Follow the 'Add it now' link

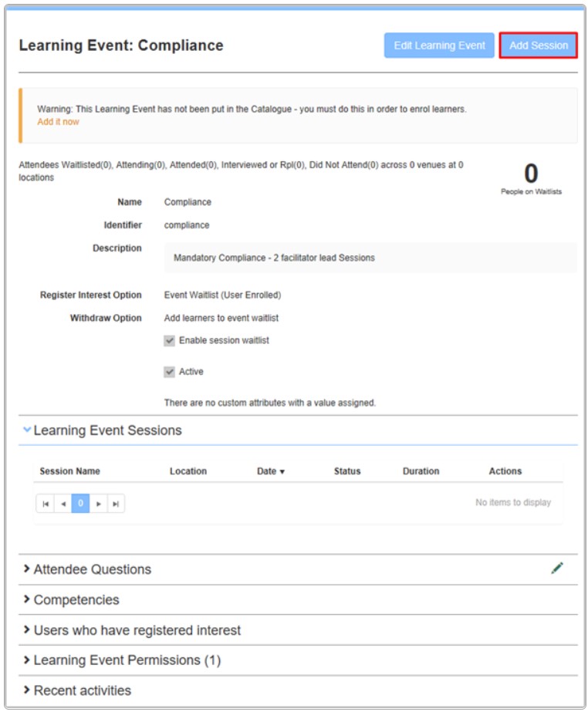[x=58, y=122]
